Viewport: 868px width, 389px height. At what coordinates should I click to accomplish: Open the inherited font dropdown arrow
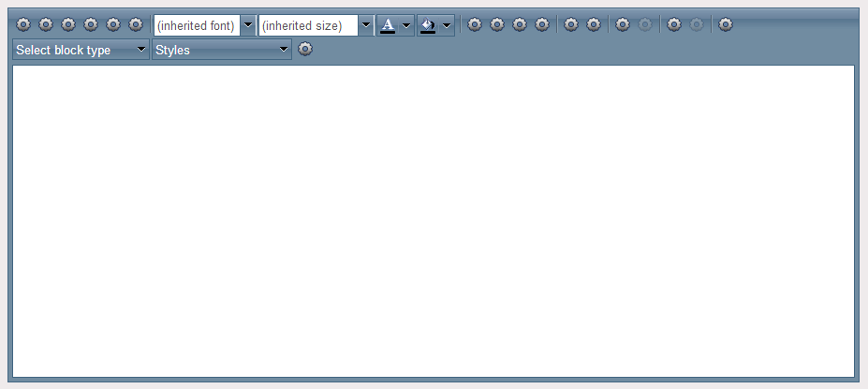pyautogui.click(x=248, y=25)
